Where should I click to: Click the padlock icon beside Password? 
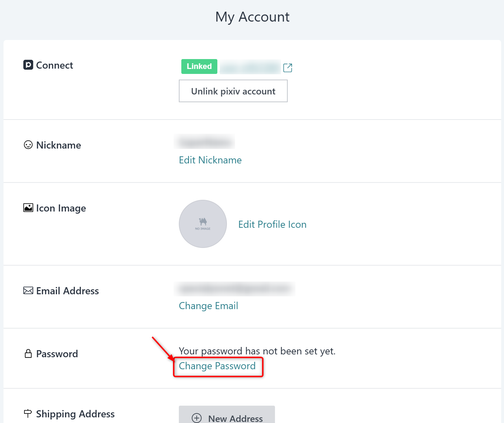[28, 354]
